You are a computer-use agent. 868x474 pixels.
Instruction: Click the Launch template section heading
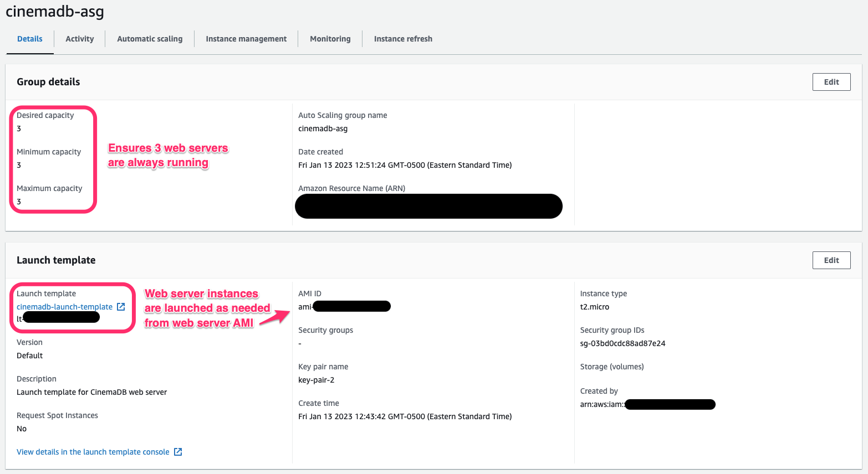56,260
